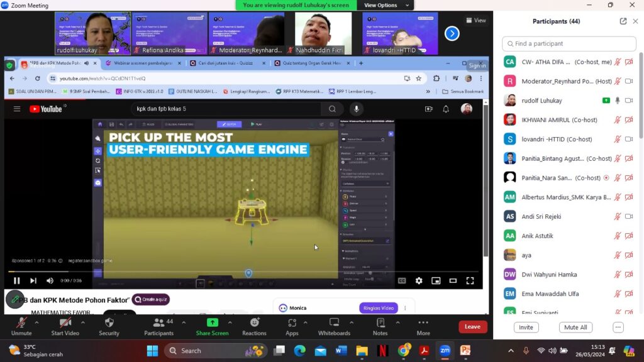Open Security options in Zoom
Screen dimensions: 644x362
pyautogui.click(x=109, y=327)
